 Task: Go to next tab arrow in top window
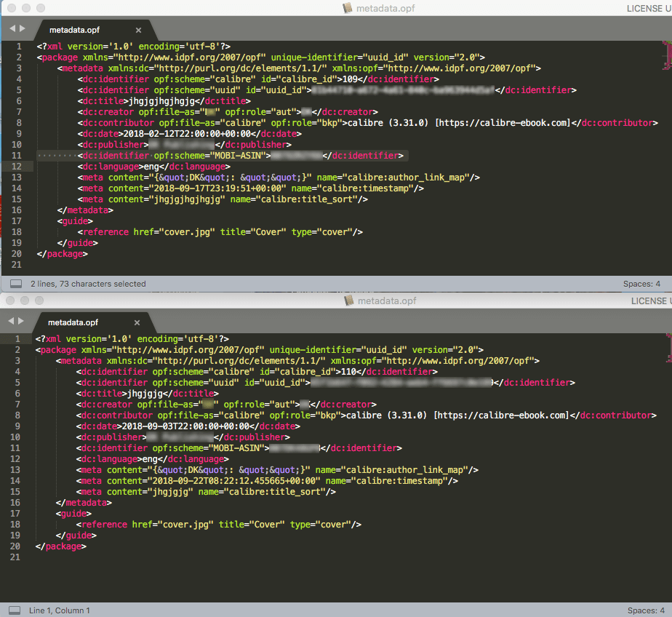(x=23, y=28)
